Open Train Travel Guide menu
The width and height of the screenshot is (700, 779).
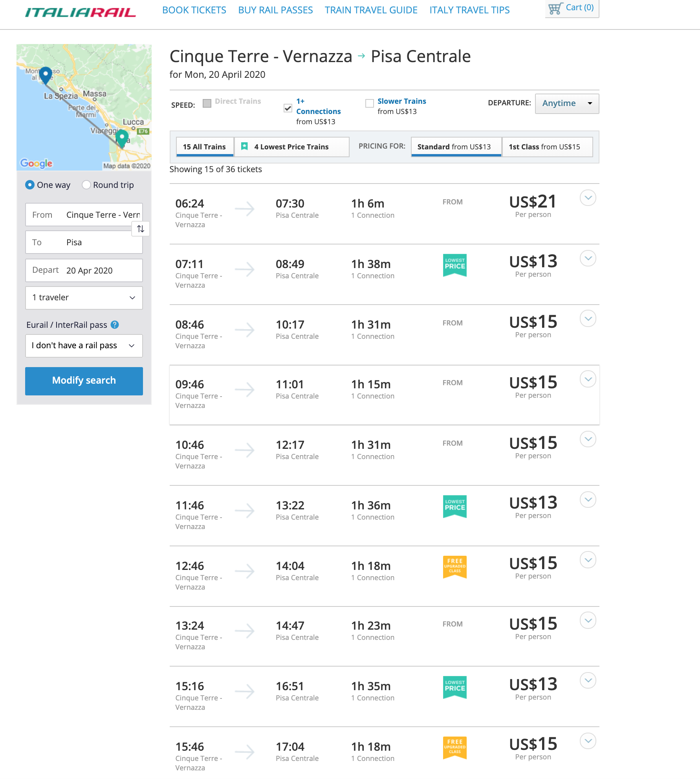[x=371, y=10]
